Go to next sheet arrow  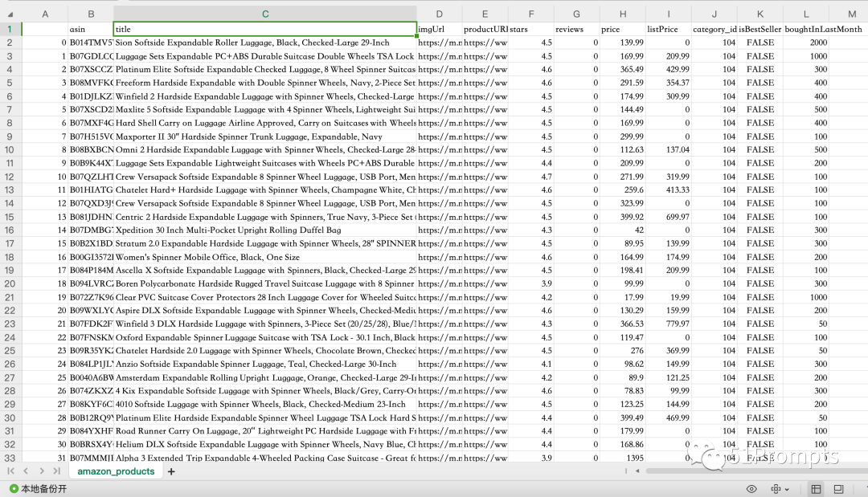tap(42, 471)
